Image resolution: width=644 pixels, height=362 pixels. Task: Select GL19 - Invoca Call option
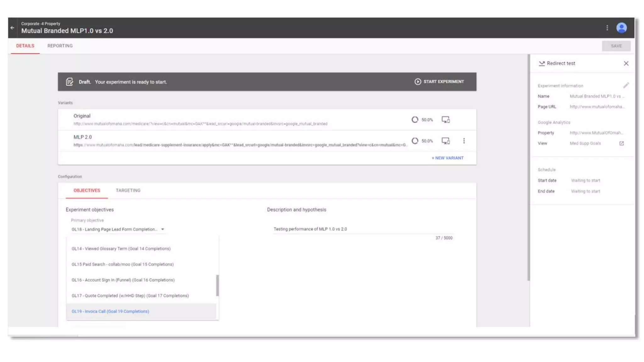tap(110, 311)
